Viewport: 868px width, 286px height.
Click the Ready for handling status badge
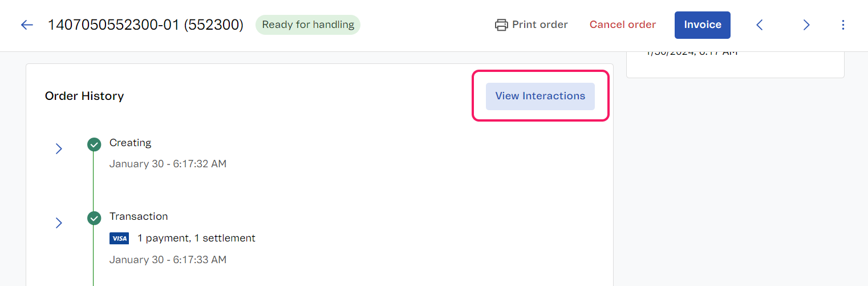(x=308, y=25)
